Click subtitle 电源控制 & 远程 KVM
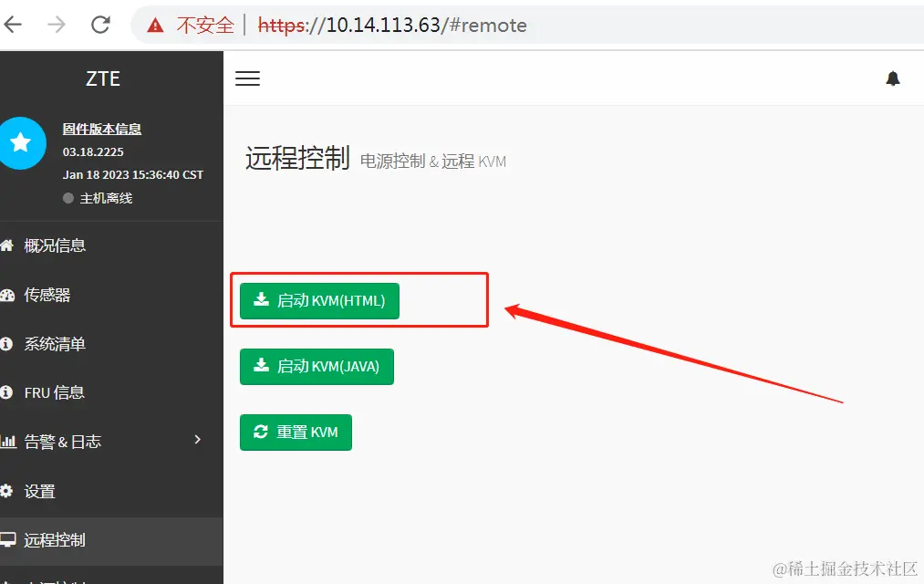Screen dimensions: 924x584 click(x=433, y=162)
